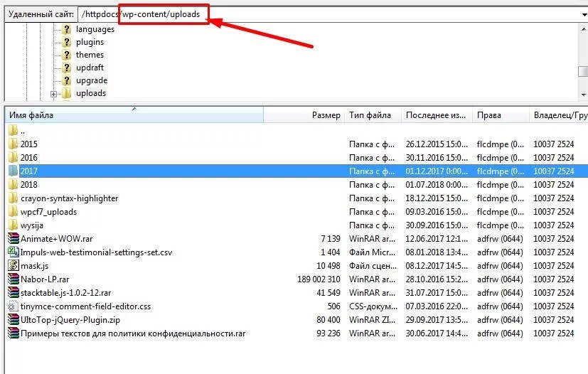
Task: Click the Impuls-web-testimonial CSV file icon
Action: click(14, 252)
